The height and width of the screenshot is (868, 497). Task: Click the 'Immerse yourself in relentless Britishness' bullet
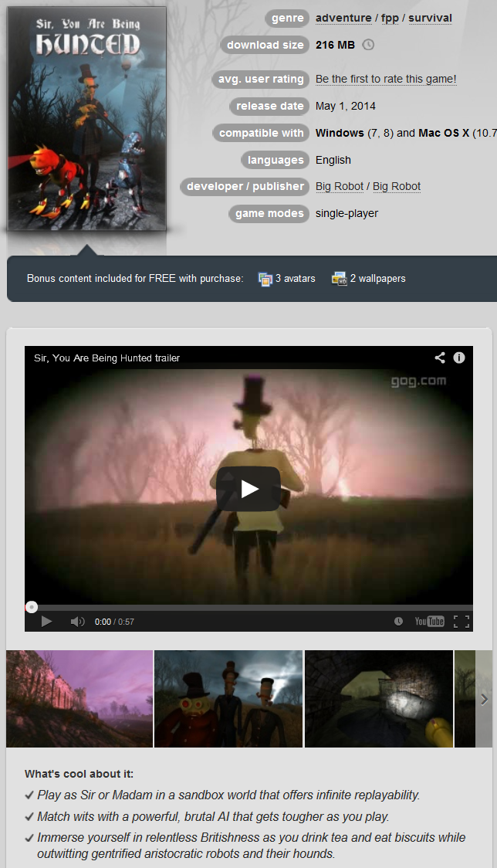coord(252,846)
